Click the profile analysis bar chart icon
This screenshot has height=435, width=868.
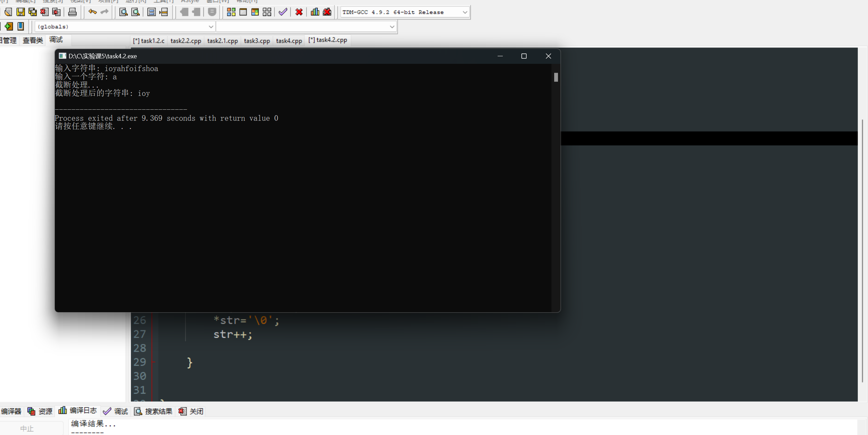(315, 12)
